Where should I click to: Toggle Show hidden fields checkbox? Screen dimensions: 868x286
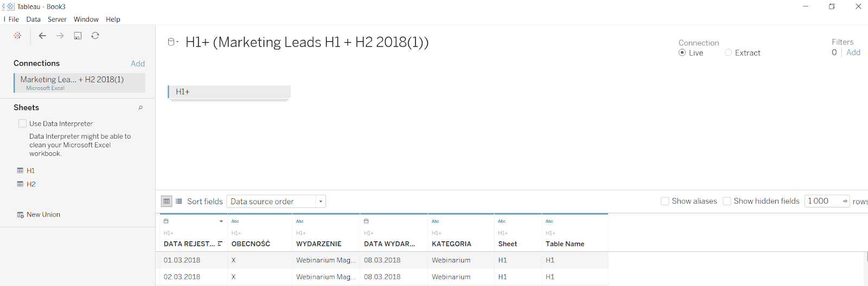click(x=727, y=201)
